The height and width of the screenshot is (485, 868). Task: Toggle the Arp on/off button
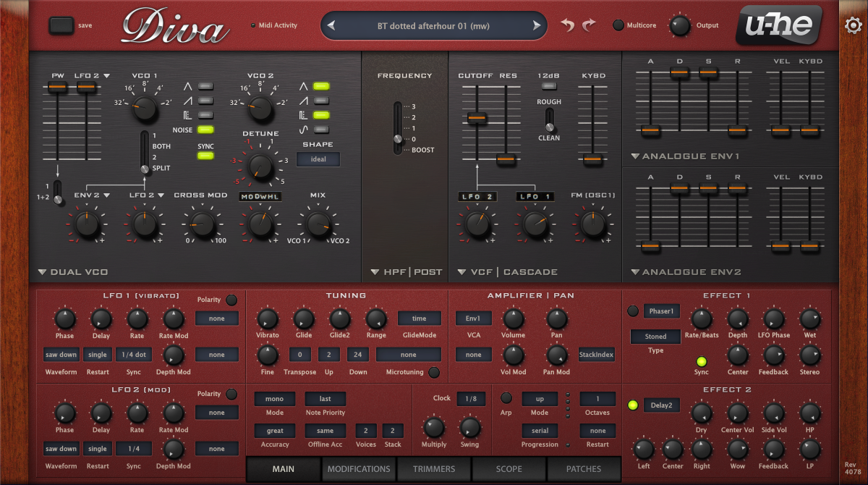[506, 397]
